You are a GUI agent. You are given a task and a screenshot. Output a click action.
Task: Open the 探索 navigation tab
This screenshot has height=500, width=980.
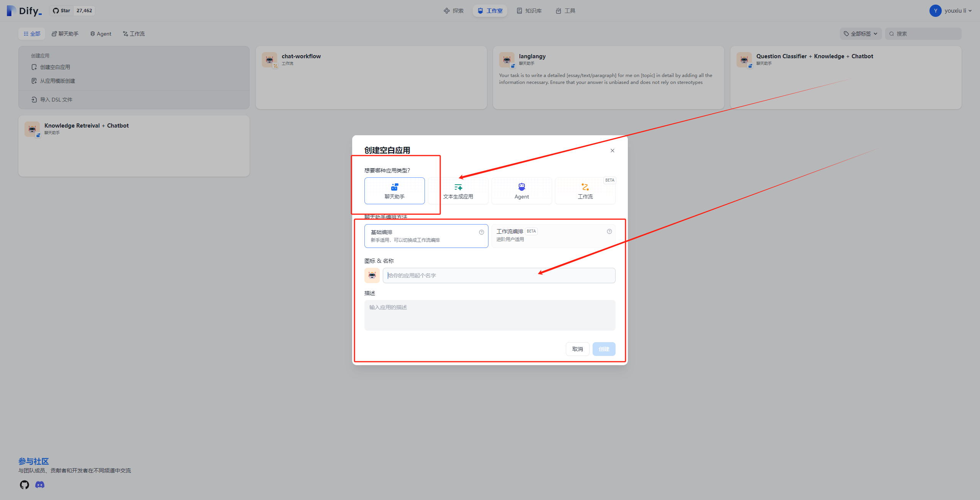pyautogui.click(x=454, y=11)
